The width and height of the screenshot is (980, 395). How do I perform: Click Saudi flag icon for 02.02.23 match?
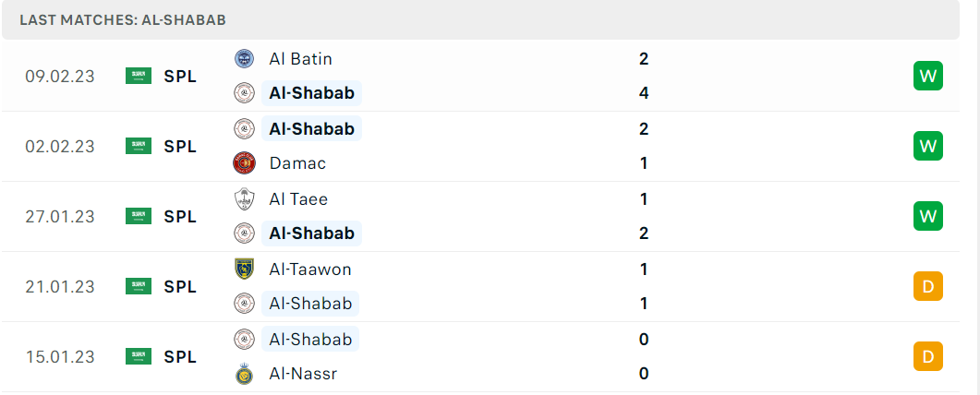click(139, 146)
